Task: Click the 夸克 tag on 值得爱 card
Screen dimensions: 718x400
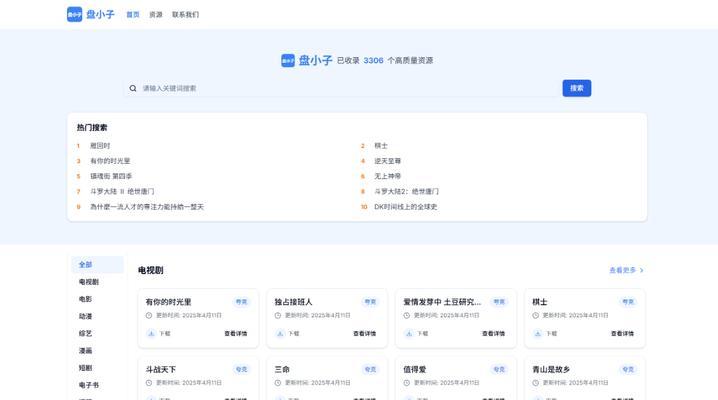Action: [499, 369]
